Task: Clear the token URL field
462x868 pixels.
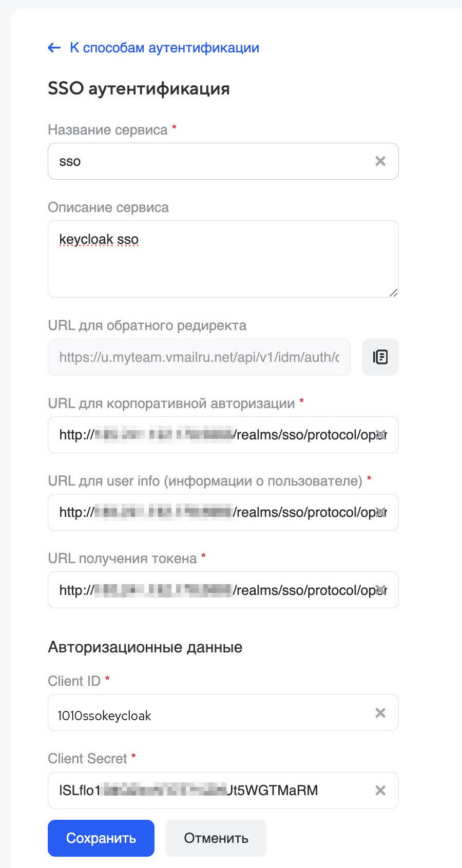Action: click(x=381, y=589)
